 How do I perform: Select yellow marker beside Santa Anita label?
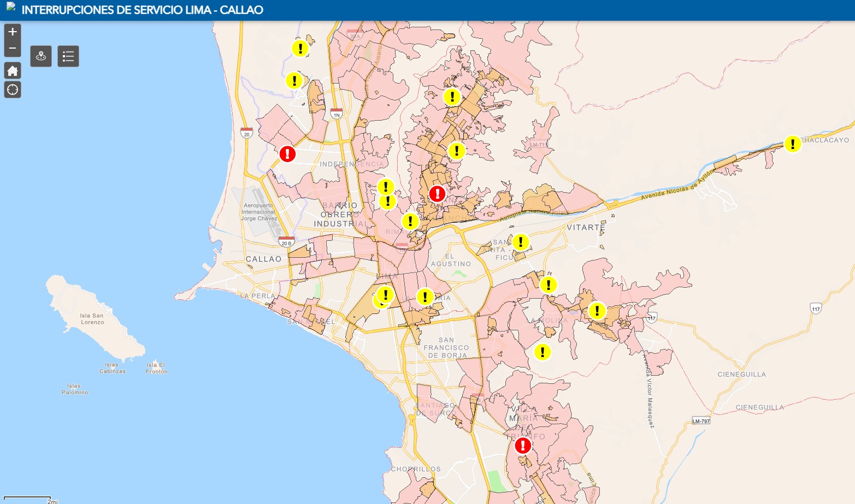click(x=521, y=242)
